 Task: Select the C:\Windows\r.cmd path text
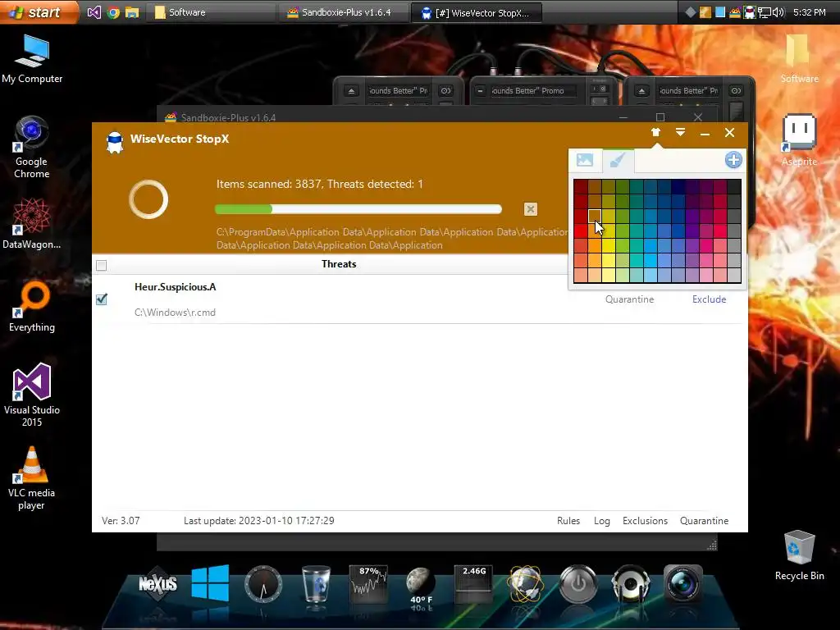pos(175,313)
